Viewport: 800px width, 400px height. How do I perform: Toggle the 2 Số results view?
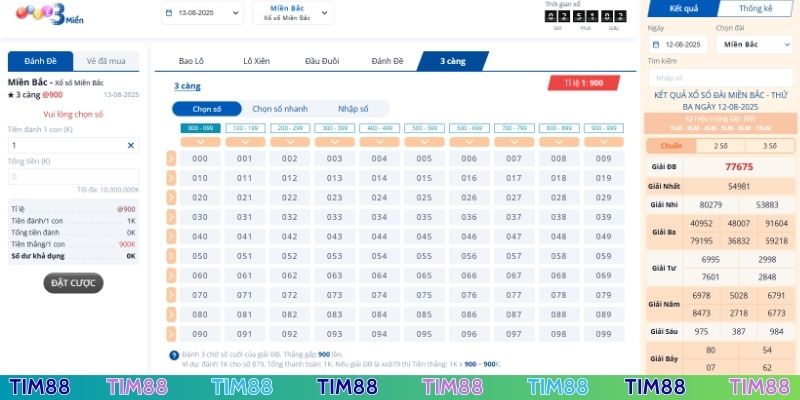[x=720, y=145]
